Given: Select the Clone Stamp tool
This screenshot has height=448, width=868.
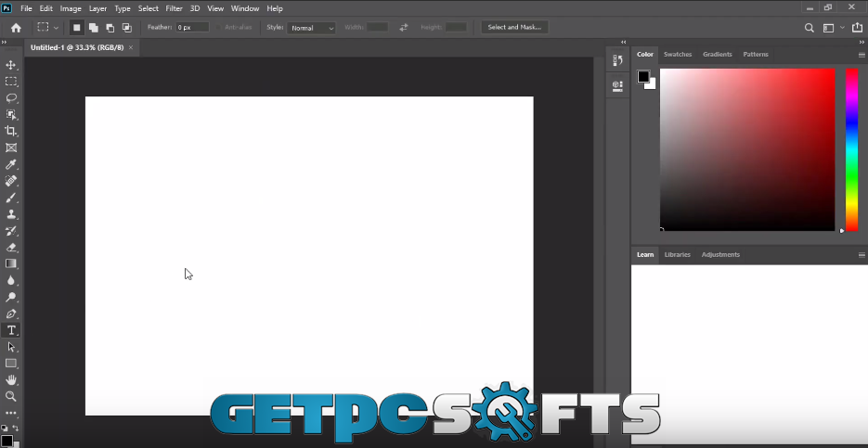Looking at the screenshot, I should coord(10,214).
